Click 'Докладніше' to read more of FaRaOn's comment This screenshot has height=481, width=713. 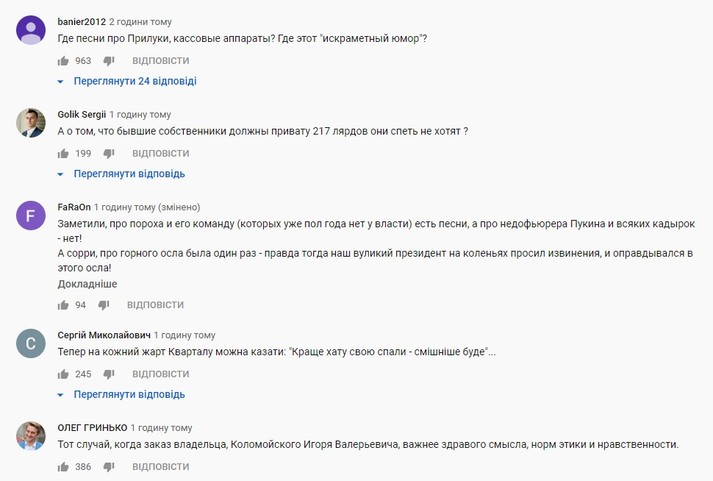(x=87, y=284)
